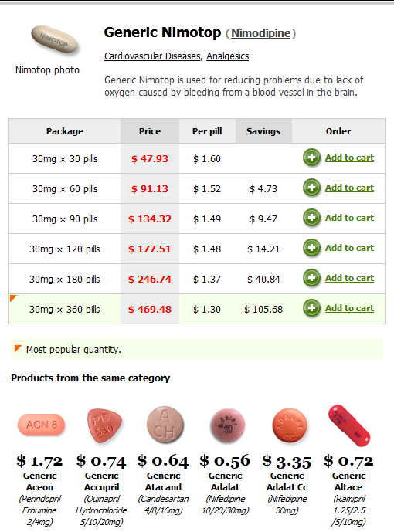394x532 pixels.
Task: Click green plus icon for 360 pills package
Action: 311,308
